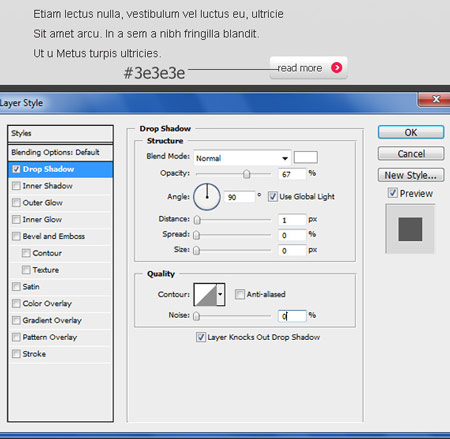Viewport: 450px width, 439px height.
Task: Click the Opacity slider handle
Action: click(246, 174)
